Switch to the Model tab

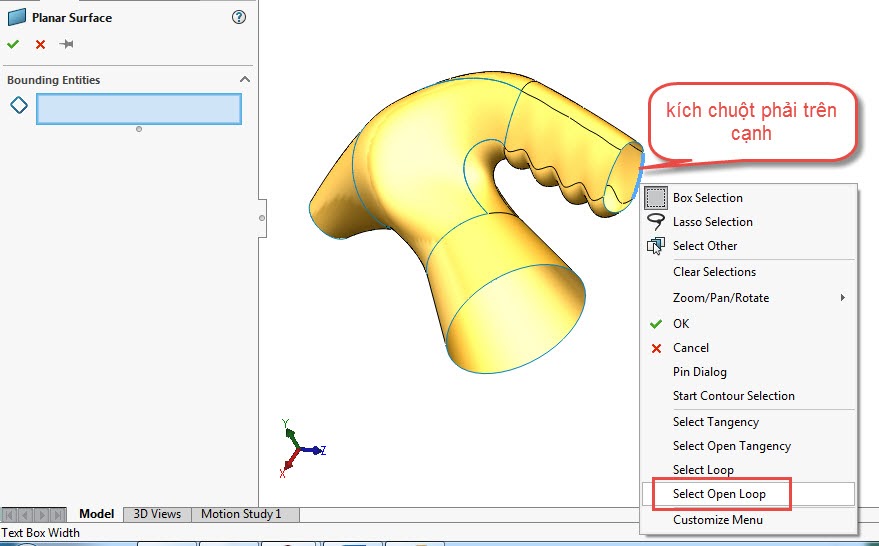click(x=96, y=514)
